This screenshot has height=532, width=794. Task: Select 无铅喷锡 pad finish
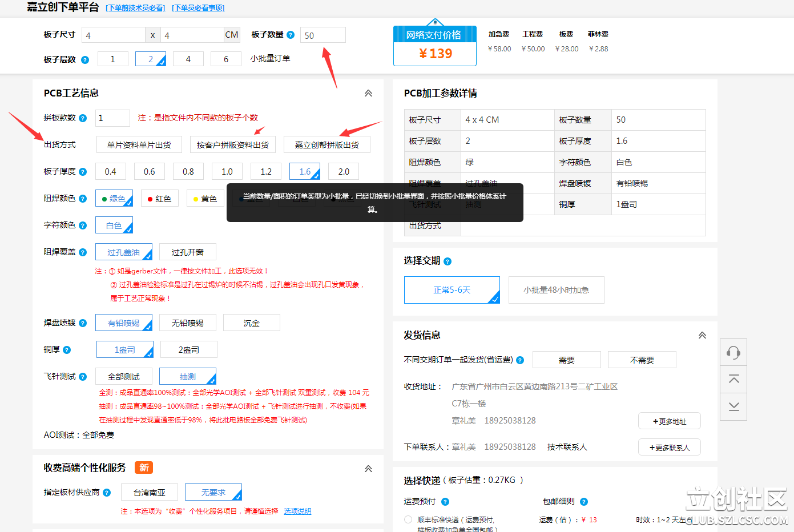187,323
